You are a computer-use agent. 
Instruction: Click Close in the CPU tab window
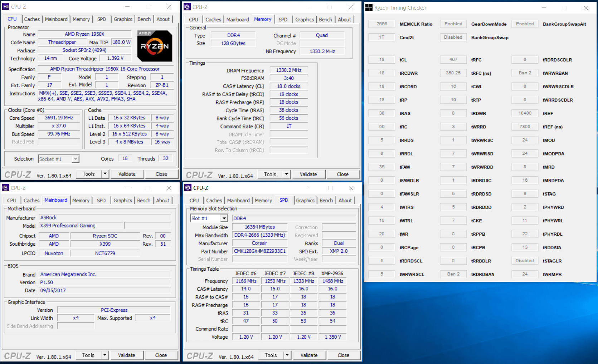[161, 174]
